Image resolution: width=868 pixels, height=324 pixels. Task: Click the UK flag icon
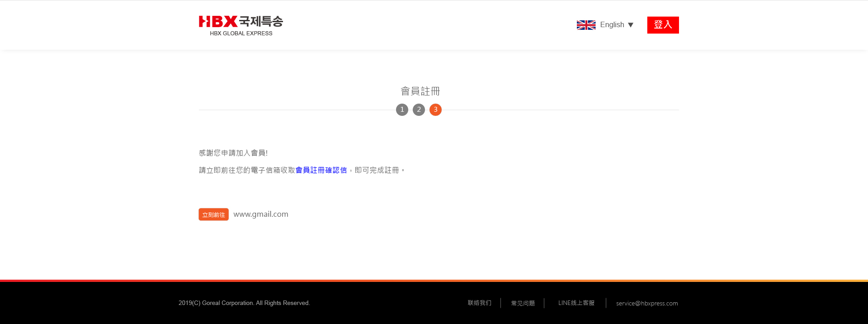click(x=586, y=25)
